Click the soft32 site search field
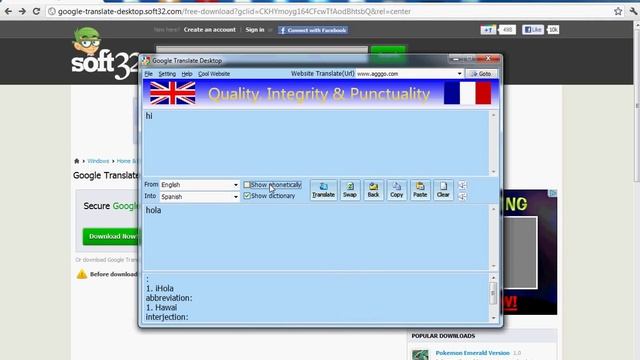The width and height of the screenshot is (640, 360). click(262, 51)
